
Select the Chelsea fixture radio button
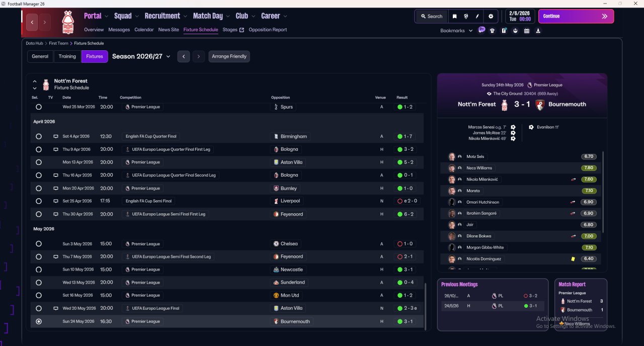click(x=39, y=244)
